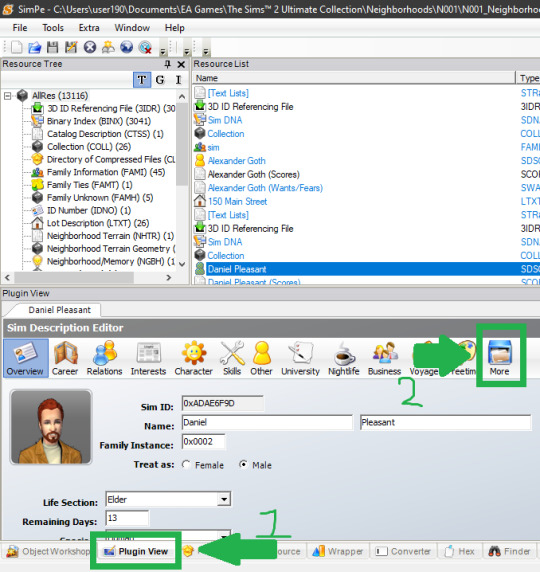Sort by the Name column header

pyautogui.click(x=353, y=78)
